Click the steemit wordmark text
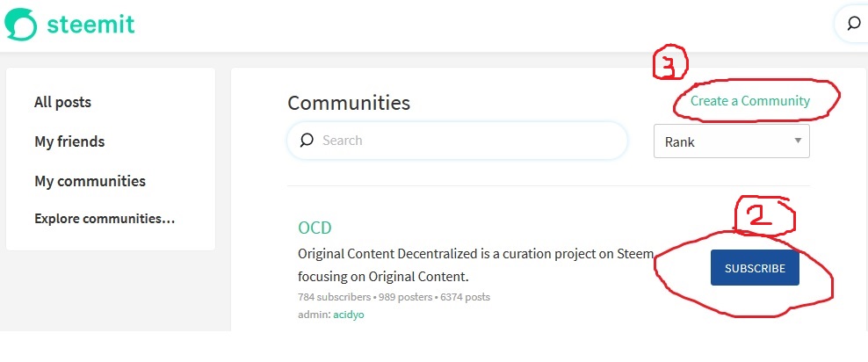The image size is (868, 362). (x=90, y=25)
